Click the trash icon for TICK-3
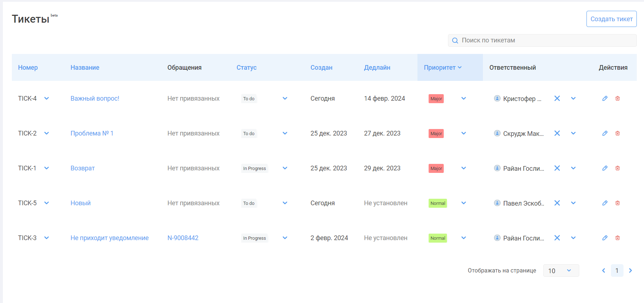 click(x=617, y=238)
